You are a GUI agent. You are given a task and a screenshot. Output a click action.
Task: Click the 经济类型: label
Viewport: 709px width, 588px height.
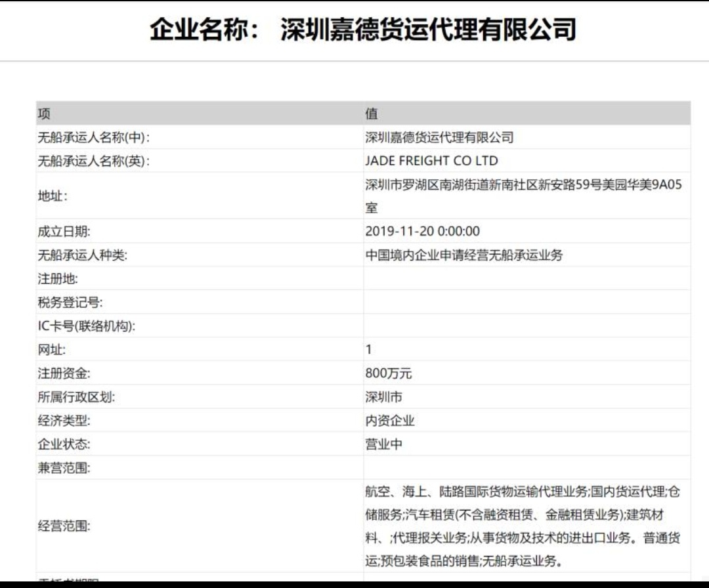click(x=64, y=420)
